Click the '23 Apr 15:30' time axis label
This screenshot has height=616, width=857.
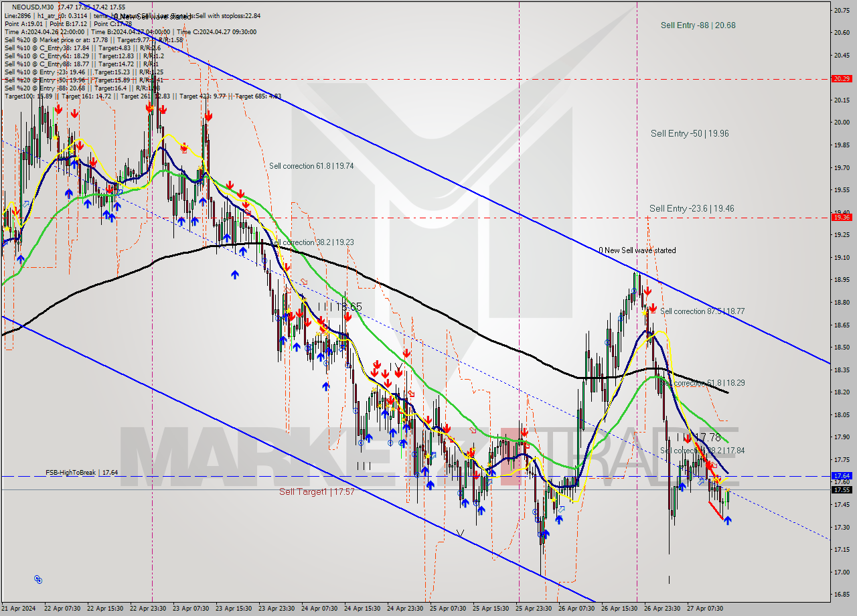pyautogui.click(x=234, y=609)
